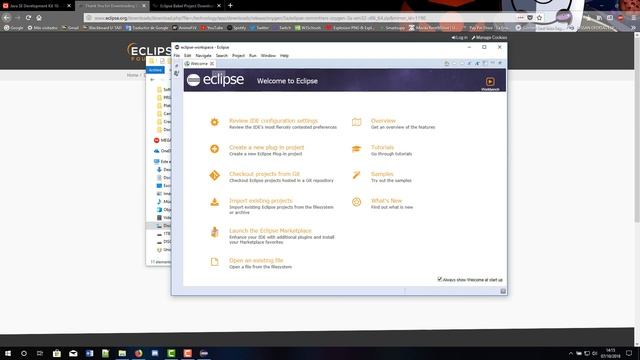Open Firefox page actions three-dots menu
The image size is (640, 360).
click(520, 18)
